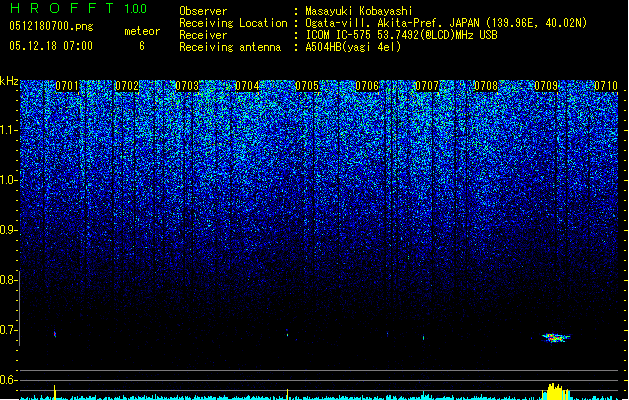The width and height of the screenshot is (629, 400).
Task: Click the file name 0512180700.png
Action: click(x=51, y=27)
